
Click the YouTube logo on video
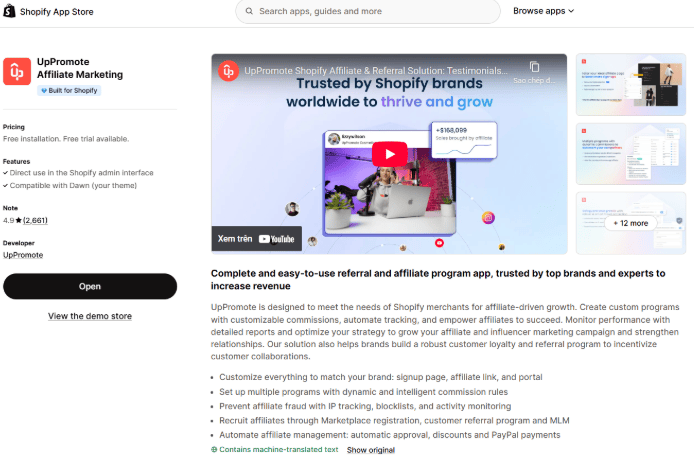[x=276, y=239]
